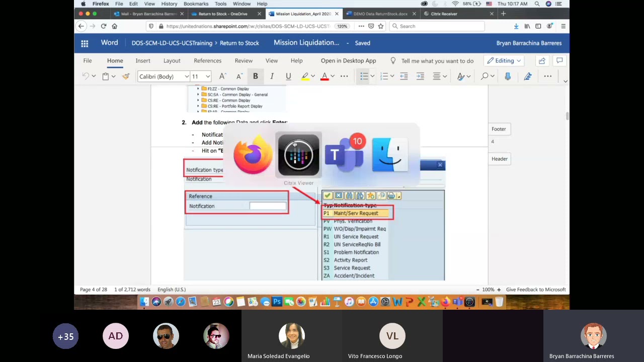Click the Grow Font icon
644x362 pixels.
(x=222, y=76)
